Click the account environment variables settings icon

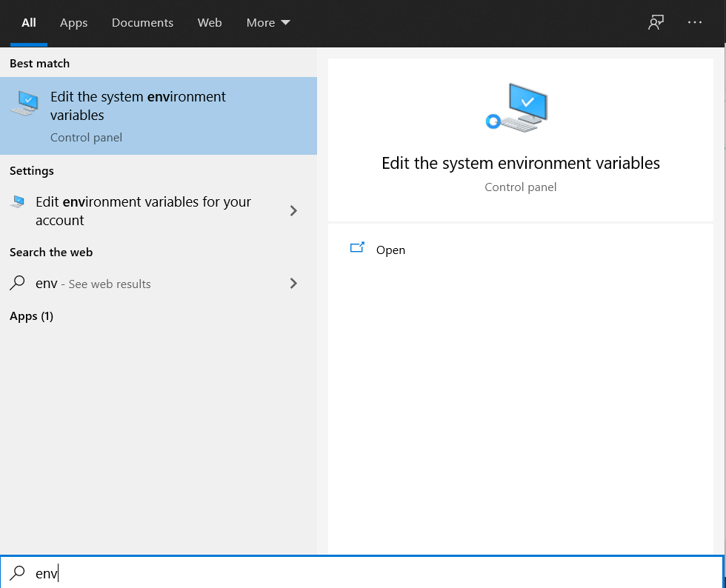point(18,201)
